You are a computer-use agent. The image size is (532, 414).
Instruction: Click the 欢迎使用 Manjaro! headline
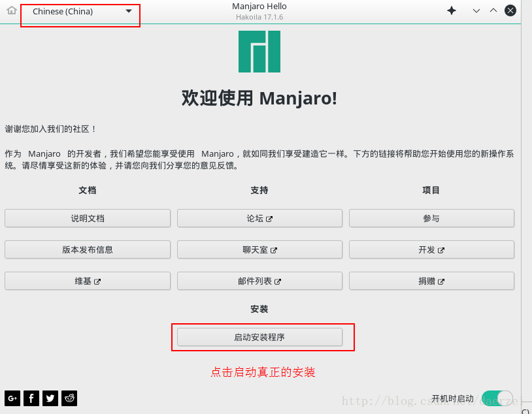(x=259, y=99)
